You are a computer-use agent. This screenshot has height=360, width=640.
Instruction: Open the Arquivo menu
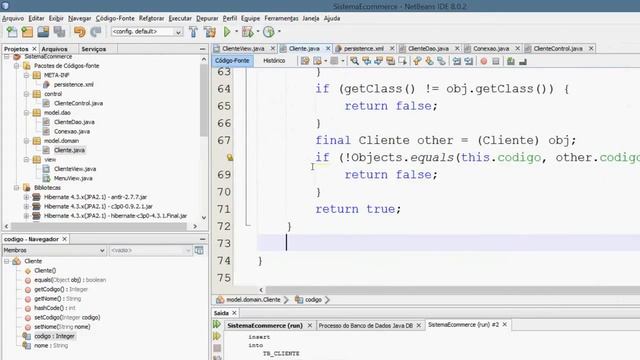click(13, 18)
